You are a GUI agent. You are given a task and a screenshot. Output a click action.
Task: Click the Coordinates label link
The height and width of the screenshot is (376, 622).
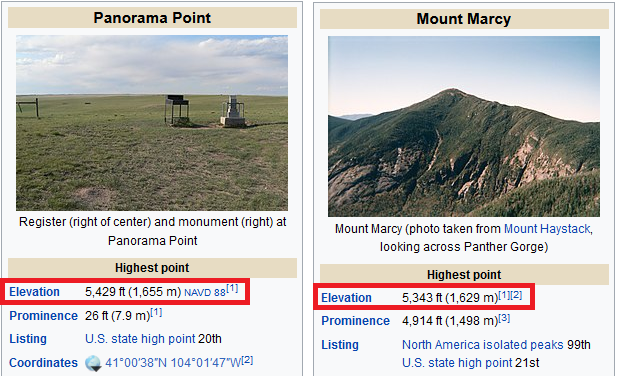point(44,363)
